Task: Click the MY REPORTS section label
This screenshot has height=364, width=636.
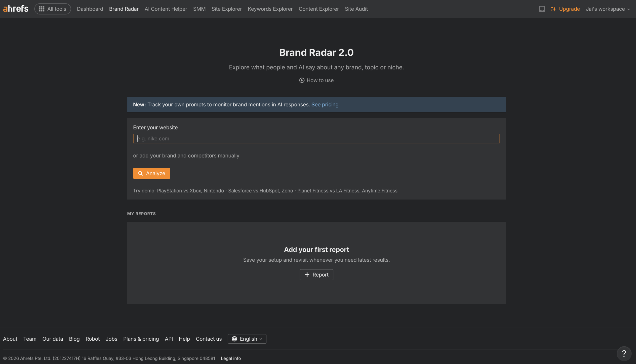Action: pyautogui.click(x=141, y=213)
